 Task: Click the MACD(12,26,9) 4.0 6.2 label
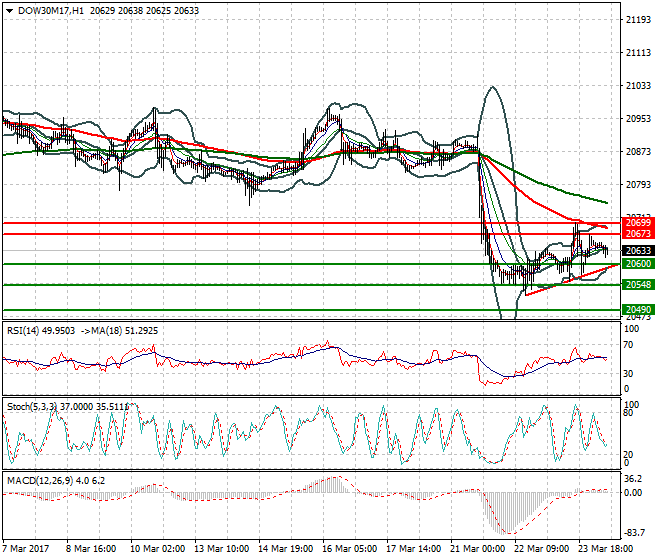pos(56,480)
